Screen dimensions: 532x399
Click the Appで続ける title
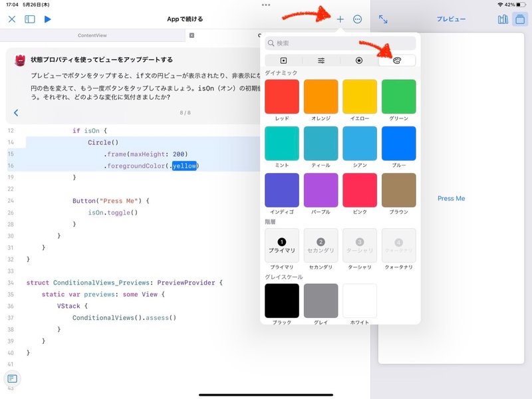point(185,19)
